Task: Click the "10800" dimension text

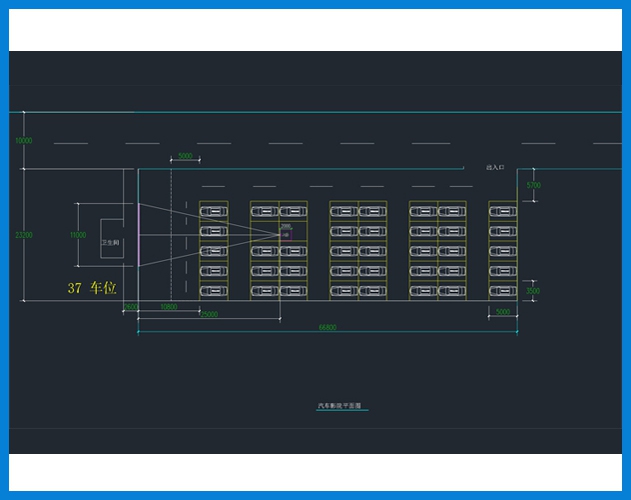Action: tap(169, 307)
